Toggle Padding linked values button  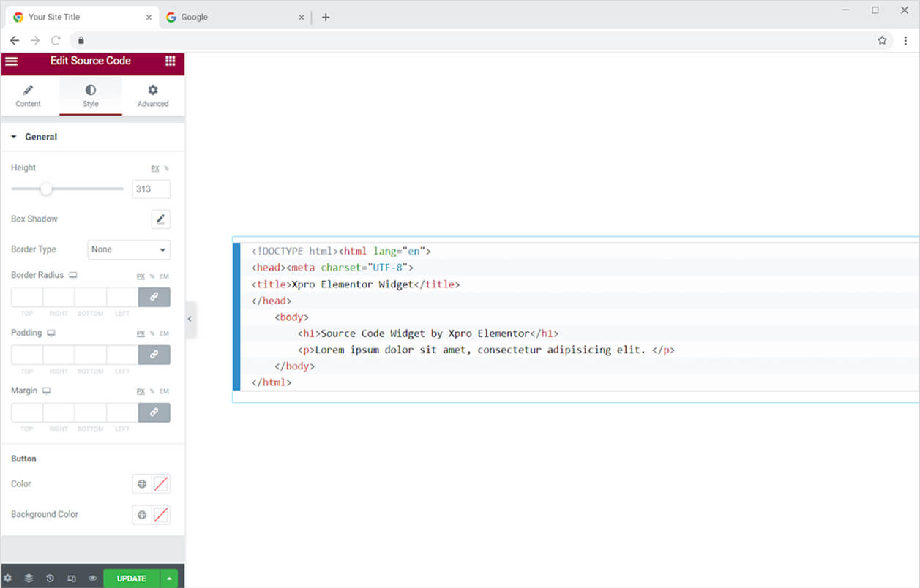click(x=154, y=355)
